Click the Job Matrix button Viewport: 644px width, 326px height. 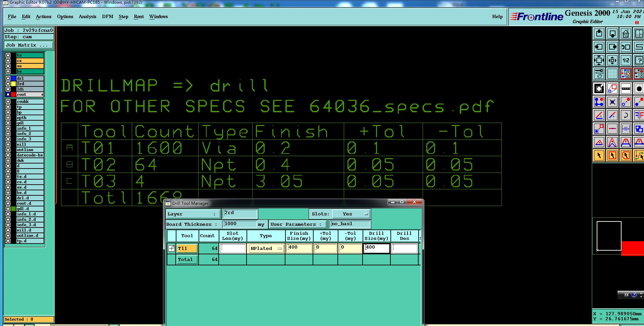[29, 45]
